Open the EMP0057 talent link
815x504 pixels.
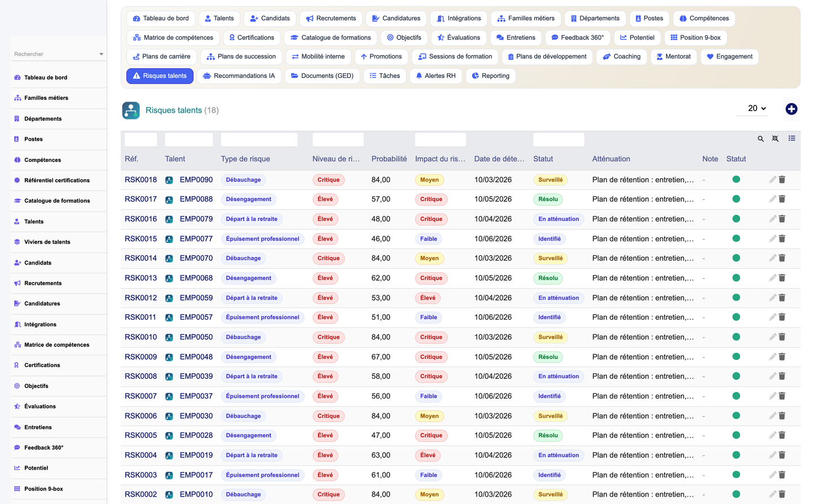tap(196, 317)
